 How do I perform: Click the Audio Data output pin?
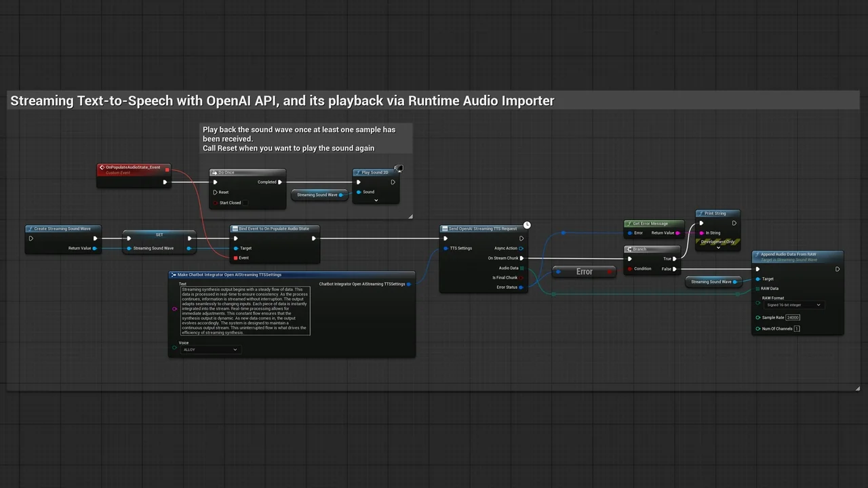[x=521, y=268]
